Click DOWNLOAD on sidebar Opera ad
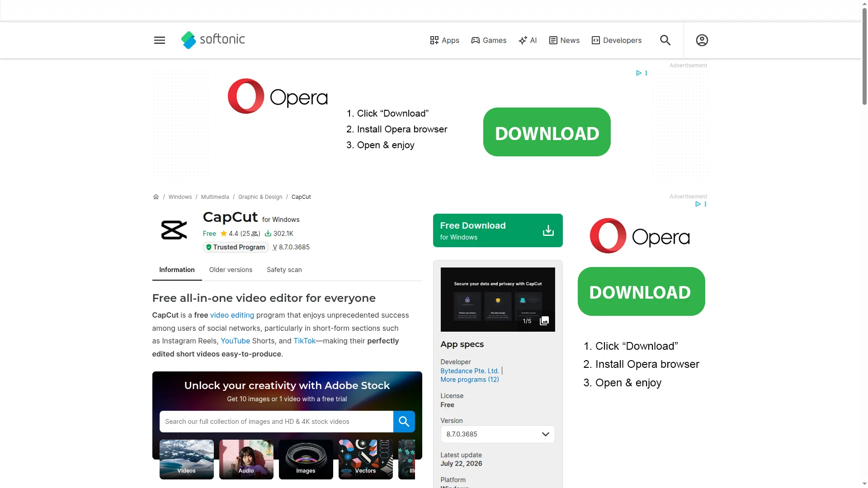 point(641,291)
